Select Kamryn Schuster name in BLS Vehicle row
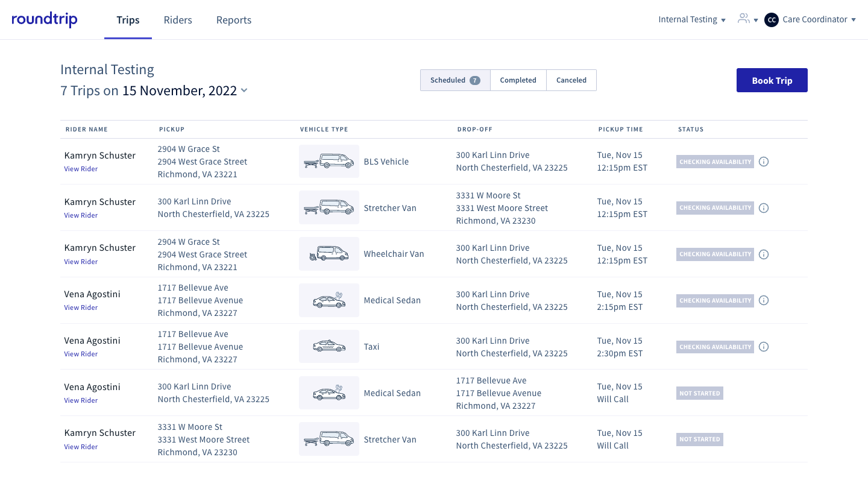This screenshot has width=868, height=495. pos(100,156)
